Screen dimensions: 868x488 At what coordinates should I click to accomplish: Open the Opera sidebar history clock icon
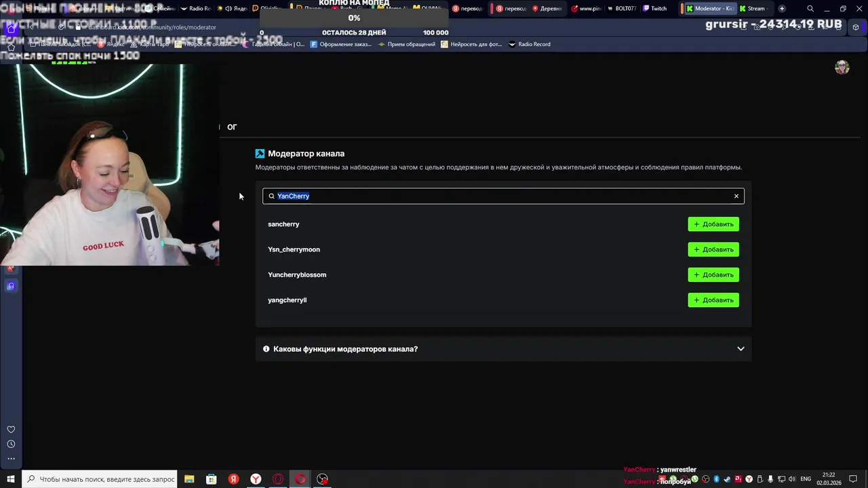(x=11, y=445)
